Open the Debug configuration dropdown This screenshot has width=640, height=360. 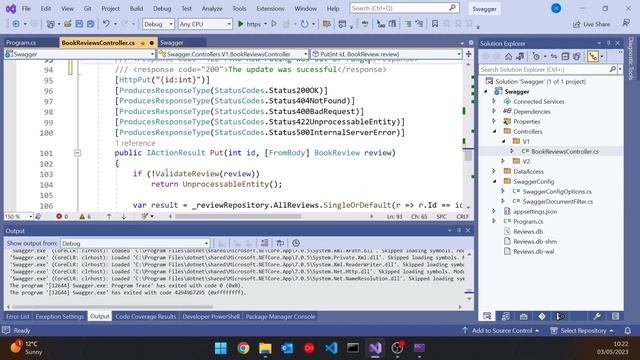coord(158,24)
